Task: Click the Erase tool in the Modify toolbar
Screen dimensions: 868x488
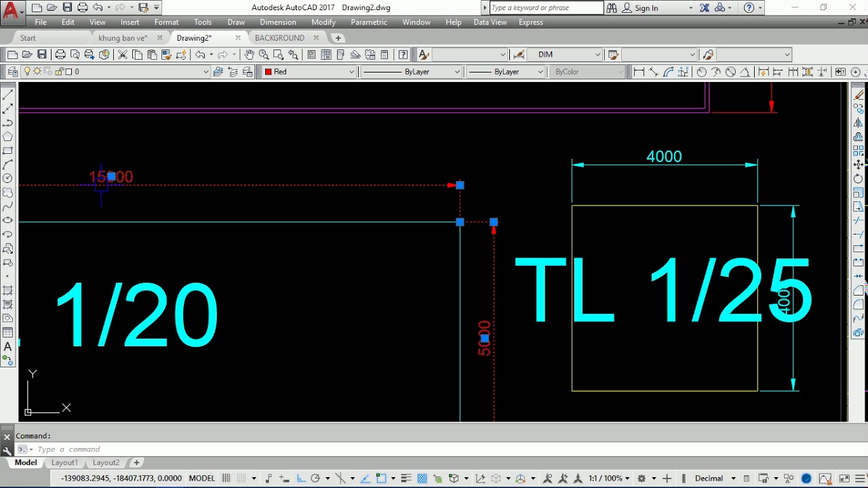Action: tap(859, 95)
